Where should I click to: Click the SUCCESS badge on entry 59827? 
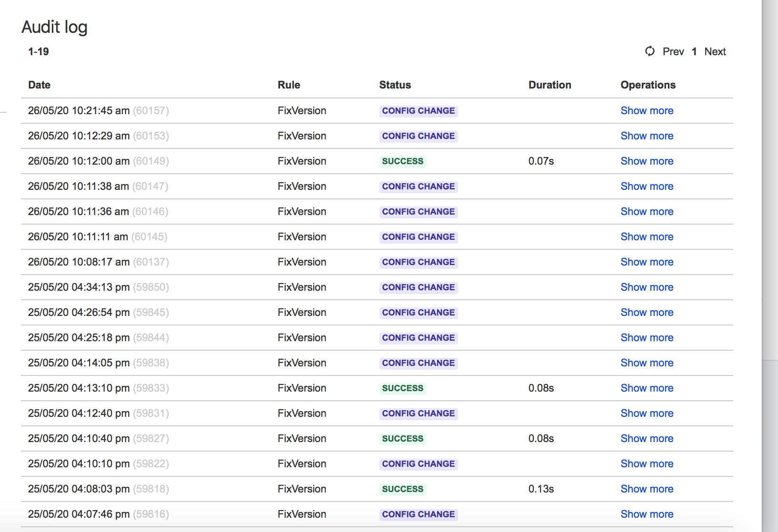click(402, 438)
